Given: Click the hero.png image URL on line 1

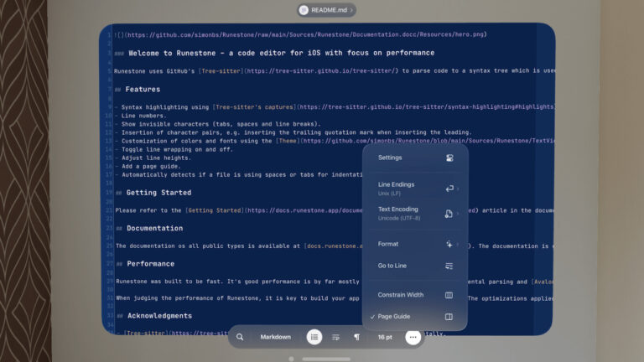Looking at the screenshot, I should (x=305, y=35).
